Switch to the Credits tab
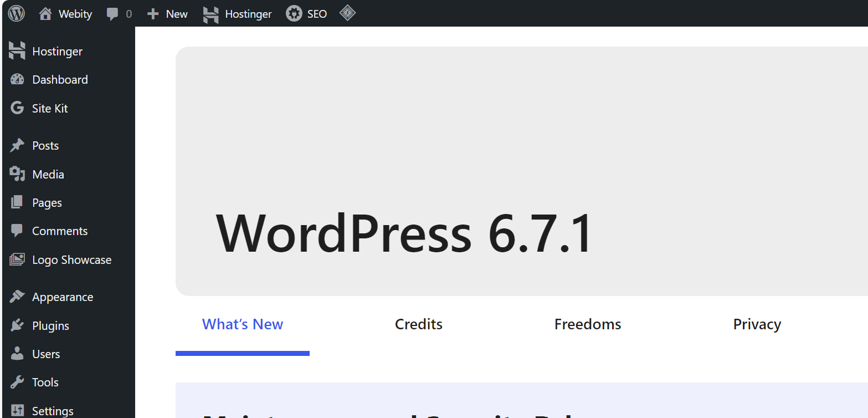868x418 pixels. [419, 324]
